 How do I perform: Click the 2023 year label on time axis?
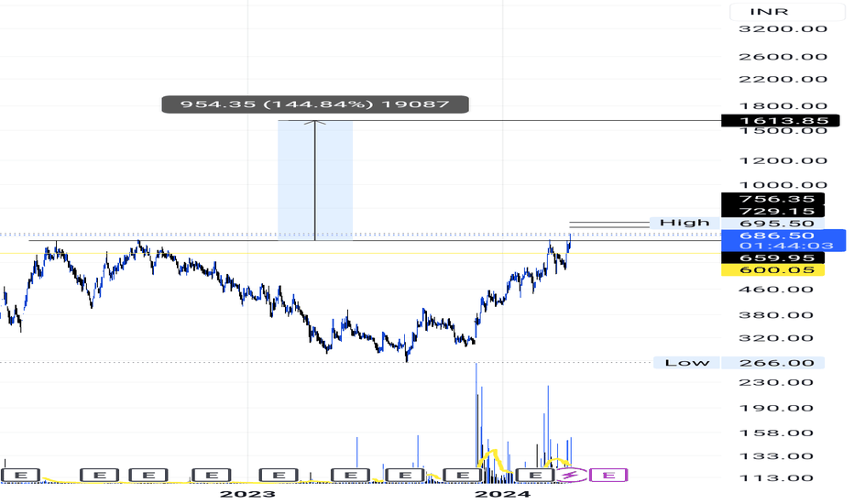pos(247,494)
